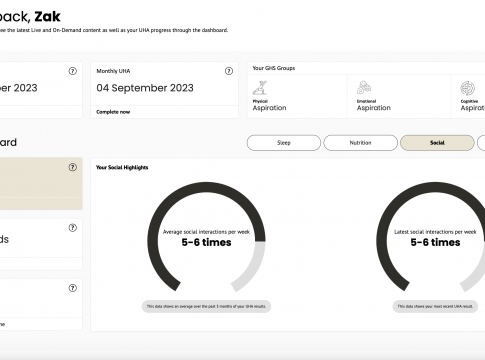Click the Your Social Highlights heading
The height and width of the screenshot is (360, 485).
tap(122, 167)
